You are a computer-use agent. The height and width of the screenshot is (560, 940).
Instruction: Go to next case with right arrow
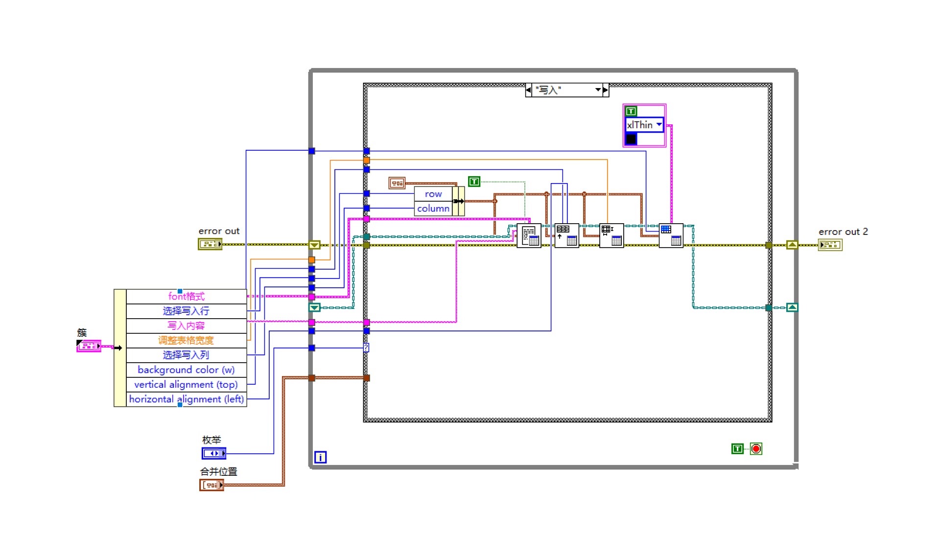pos(606,90)
